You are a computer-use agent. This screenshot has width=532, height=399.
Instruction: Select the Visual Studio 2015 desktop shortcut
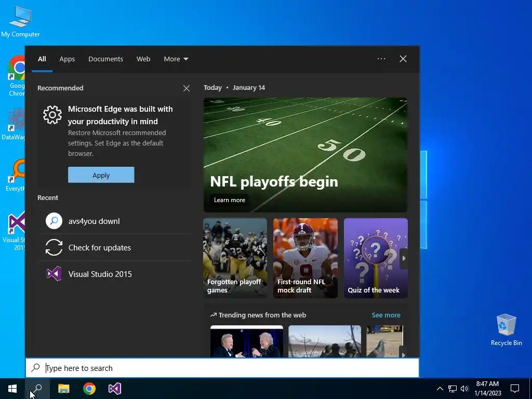click(14, 231)
